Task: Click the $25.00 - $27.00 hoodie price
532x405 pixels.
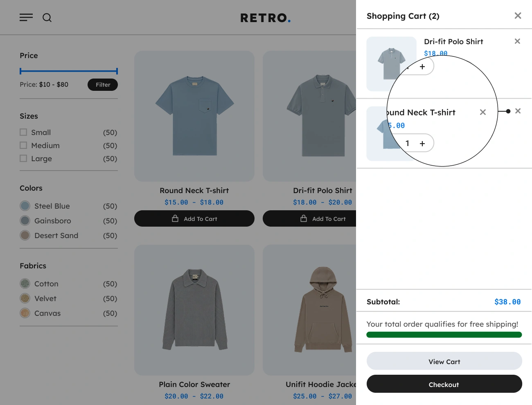Action: (x=322, y=396)
